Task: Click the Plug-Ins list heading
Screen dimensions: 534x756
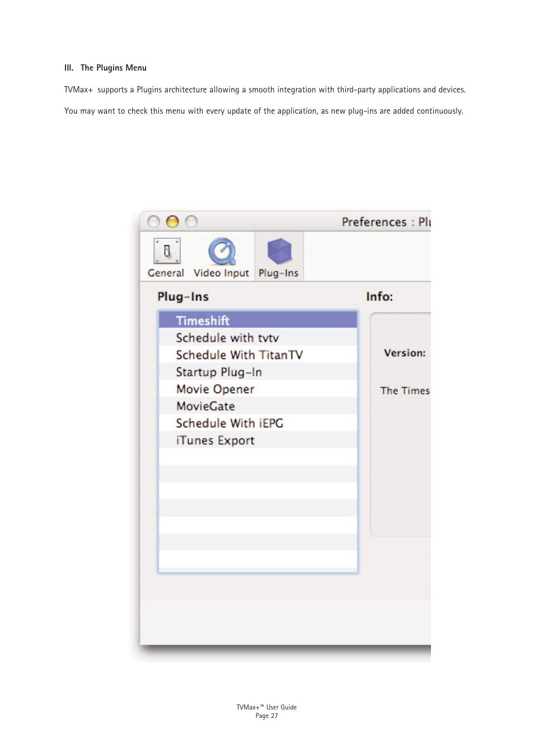Action: [183, 297]
